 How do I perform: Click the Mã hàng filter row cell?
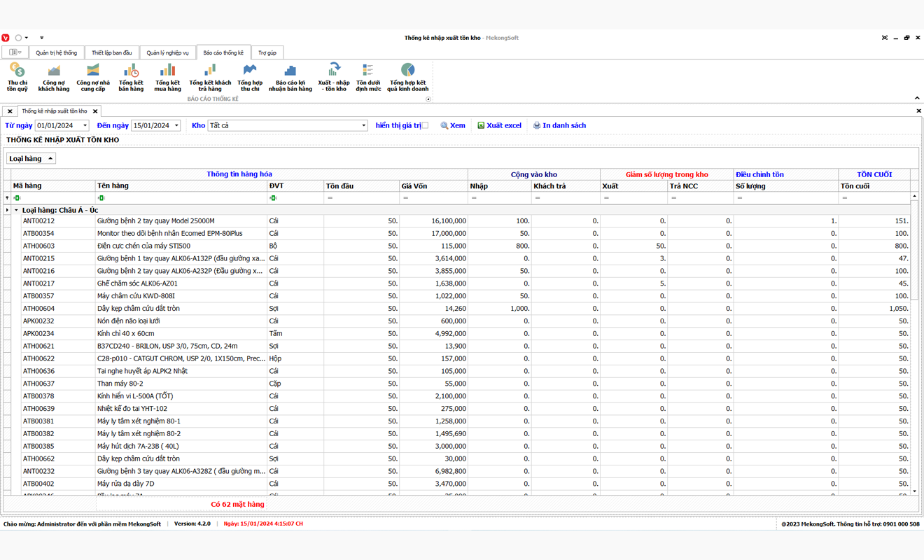[53, 198]
